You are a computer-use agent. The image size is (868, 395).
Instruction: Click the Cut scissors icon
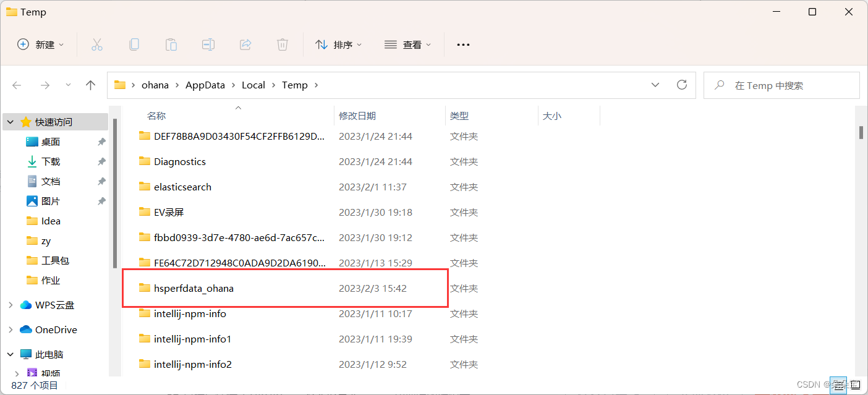coord(96,45)
